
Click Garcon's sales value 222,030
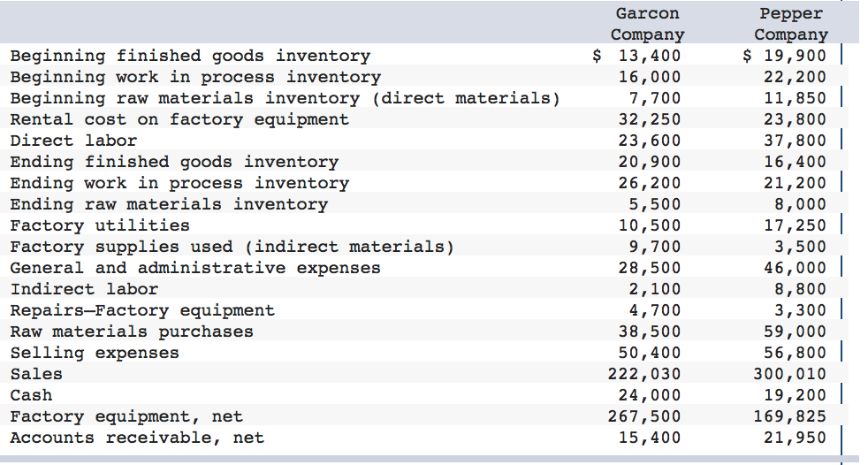pyautogui.click(x=644, y=374)
